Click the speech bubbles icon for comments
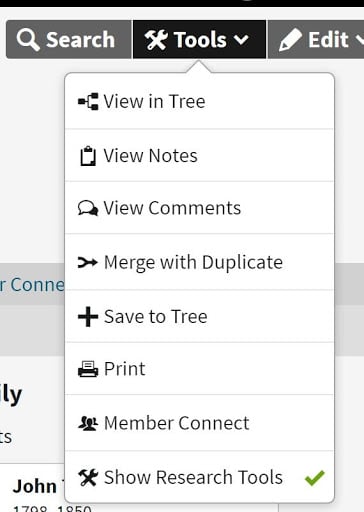364x512 pixels. click(x=88, y=208)
